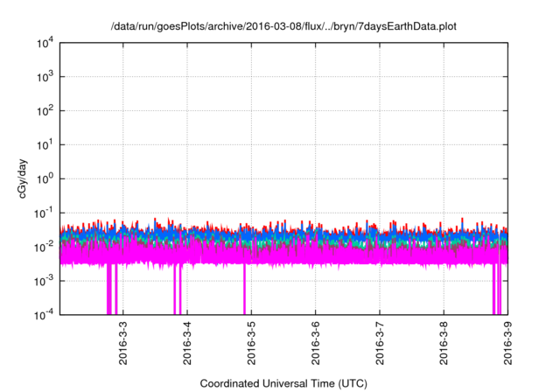Click the 10^1 y-axis tick label
Image resolution: width=560 pixels, height=392 pixels.
(45, 145)
